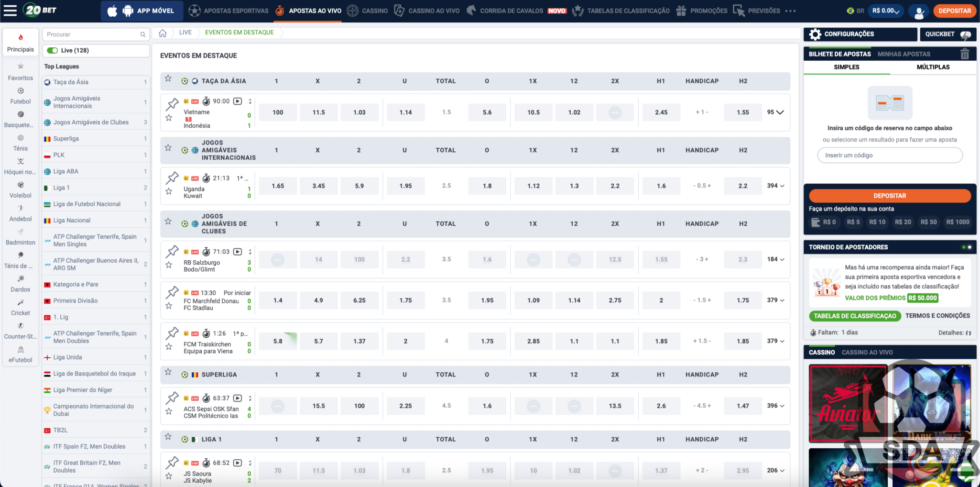Open Liga de Basquetebol do Iraque
Image resolution: width=980 pixels, height=487 pixels.
pyautogui.click(x=96, y=374)
